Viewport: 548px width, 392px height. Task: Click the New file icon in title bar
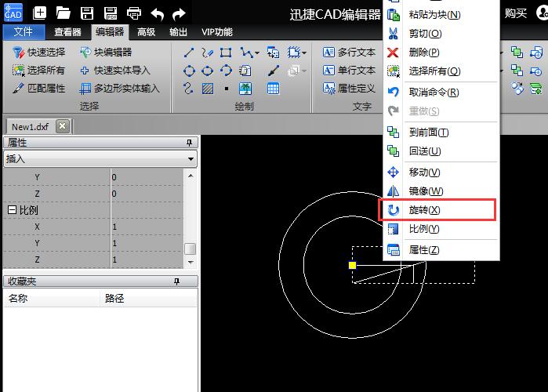[40, 13]
